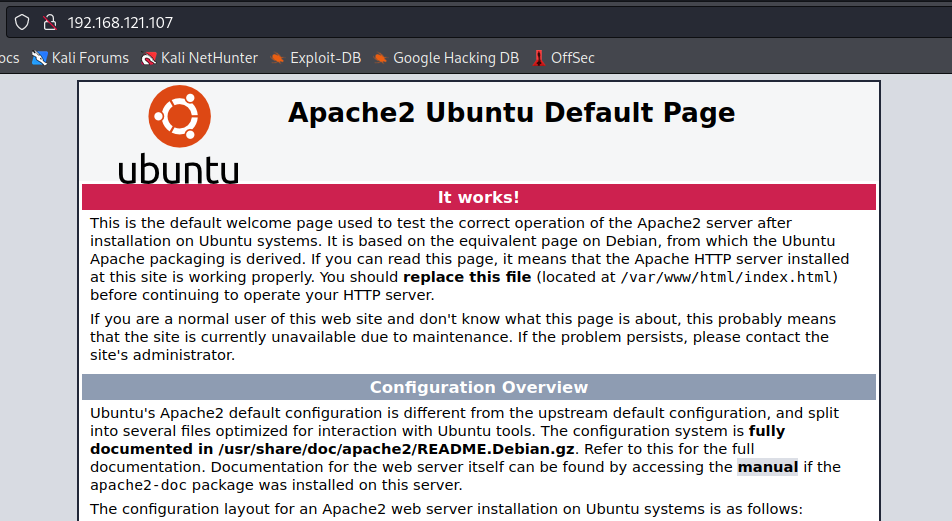Click the insecure connection padlock icon

(x=48, y=21)
